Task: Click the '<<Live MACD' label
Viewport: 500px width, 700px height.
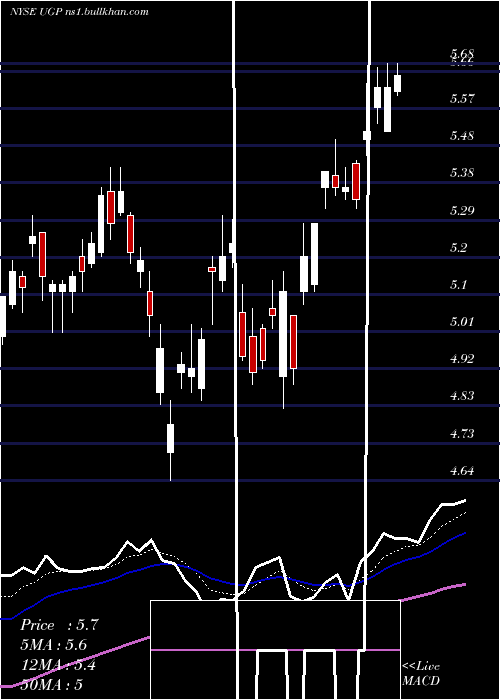Action: tap(421, 673)
